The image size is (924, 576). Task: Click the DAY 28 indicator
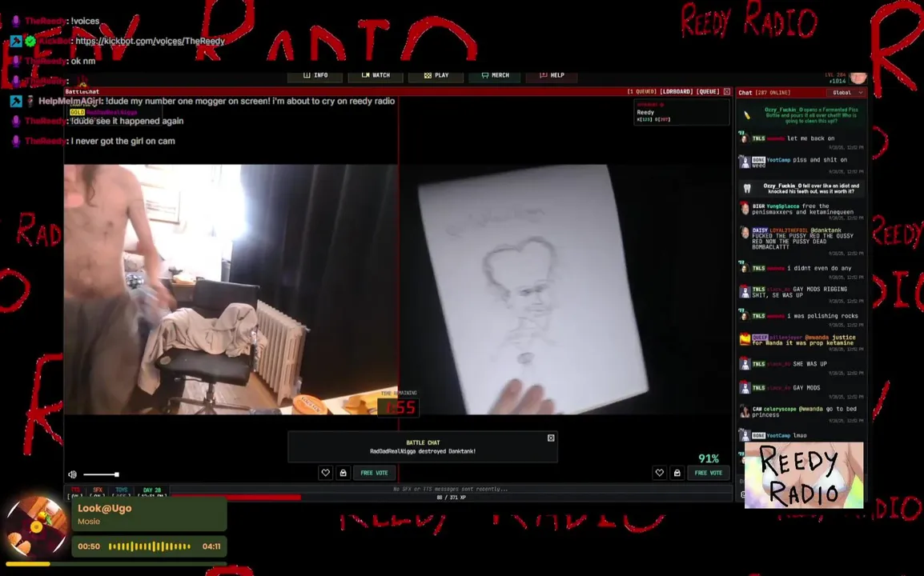(152, 492)
